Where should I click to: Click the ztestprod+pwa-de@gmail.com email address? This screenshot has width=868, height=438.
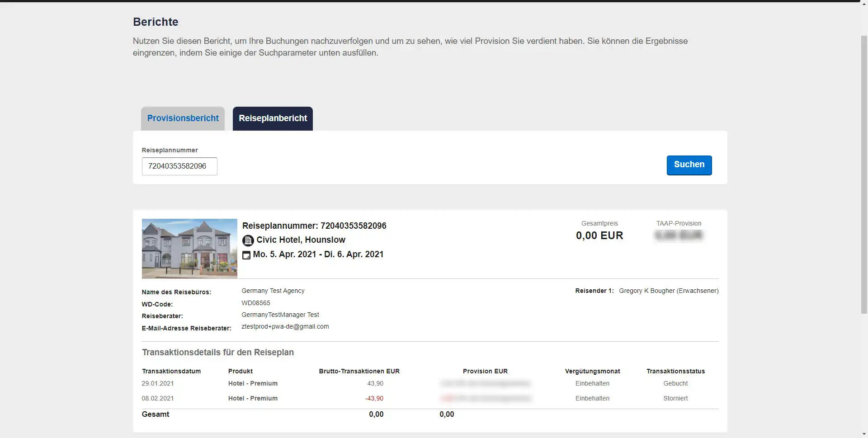pyautogui.click(x=285, y=326)
